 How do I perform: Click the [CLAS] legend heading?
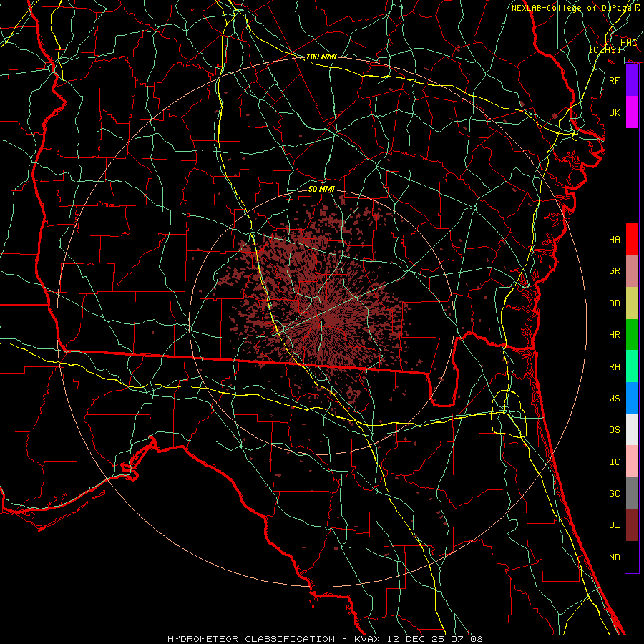coord(605,49)
